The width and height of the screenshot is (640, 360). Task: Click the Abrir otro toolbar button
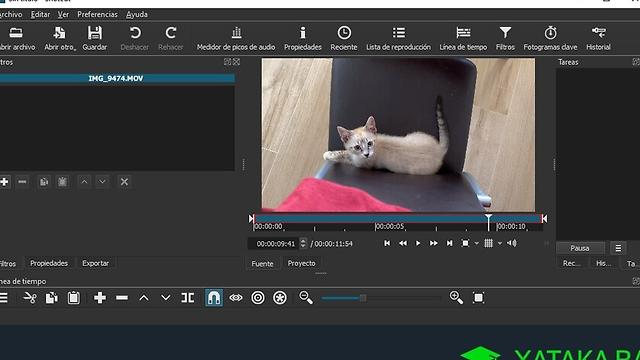pyautogui.click(x=60, y=38)
